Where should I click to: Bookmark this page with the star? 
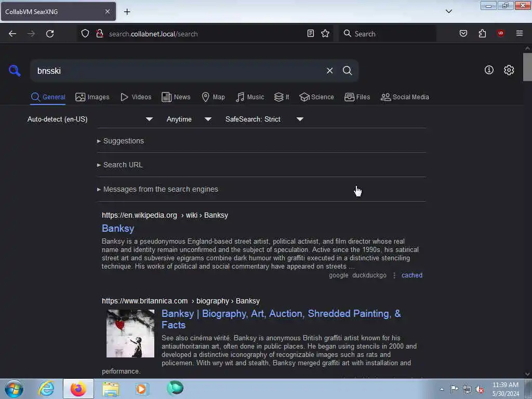tap(325, 33)
